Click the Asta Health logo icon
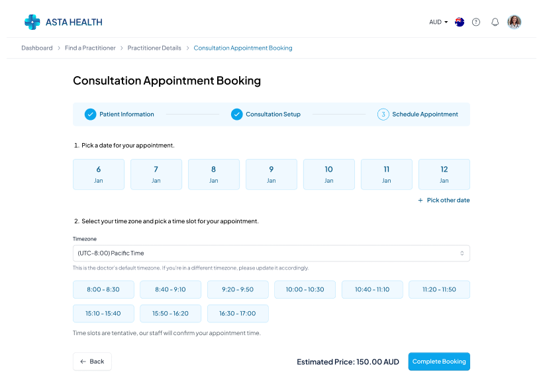The height and width of the screenshot is (392, 543). click(x=32, y=22)
